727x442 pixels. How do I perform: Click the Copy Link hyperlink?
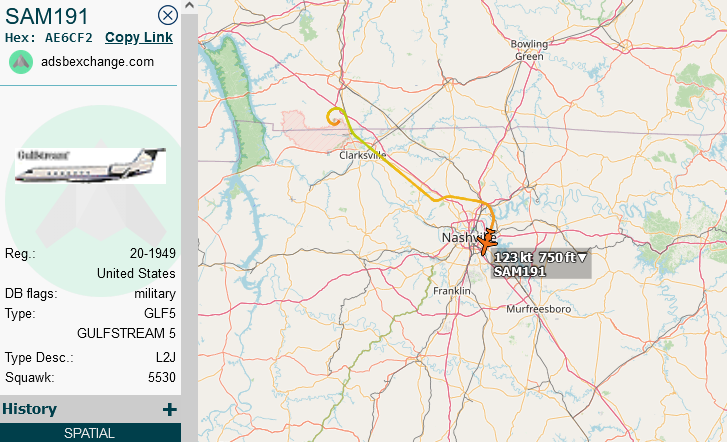[x=139, y=37]
